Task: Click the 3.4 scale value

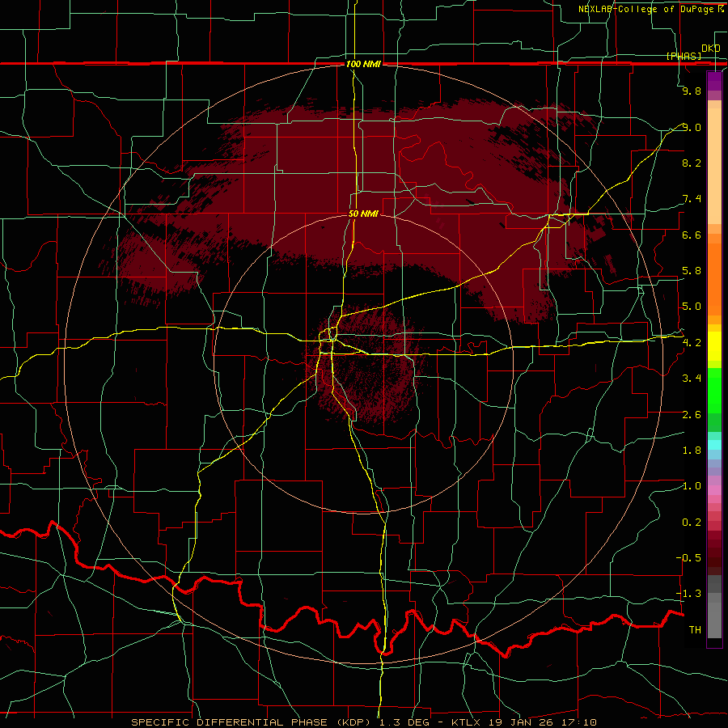Action: coord(692,378)
